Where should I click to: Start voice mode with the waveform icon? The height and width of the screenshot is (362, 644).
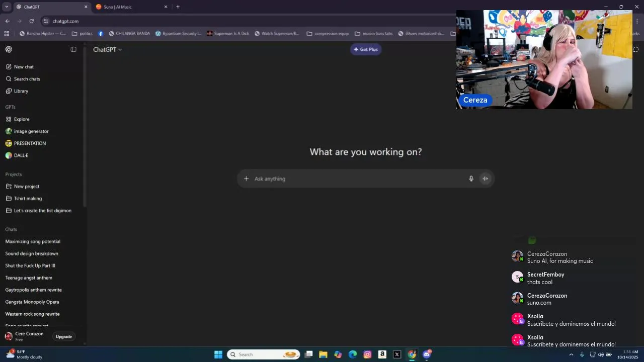[485, 178]
